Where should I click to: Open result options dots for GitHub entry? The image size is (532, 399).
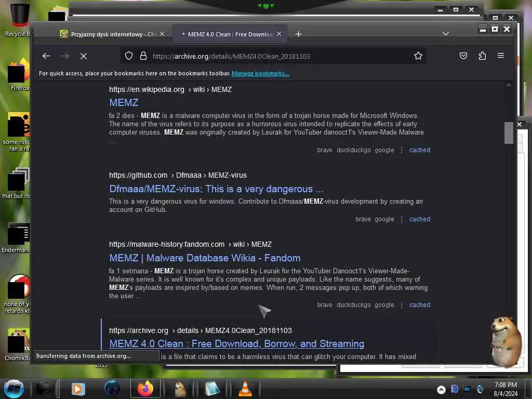tap(402, 219)
